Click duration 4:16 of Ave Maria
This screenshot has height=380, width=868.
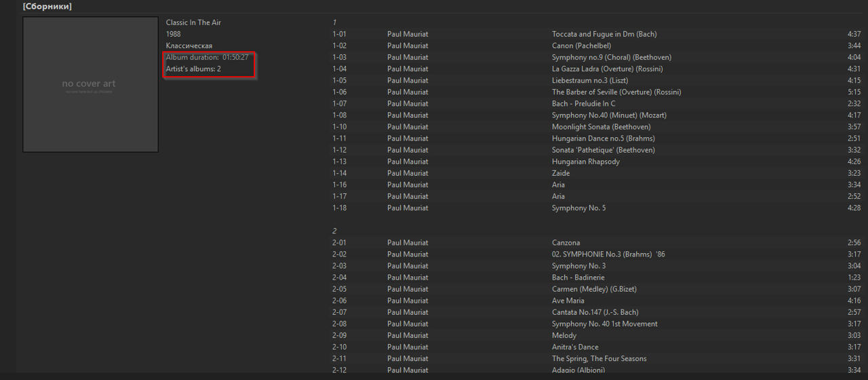854,300
